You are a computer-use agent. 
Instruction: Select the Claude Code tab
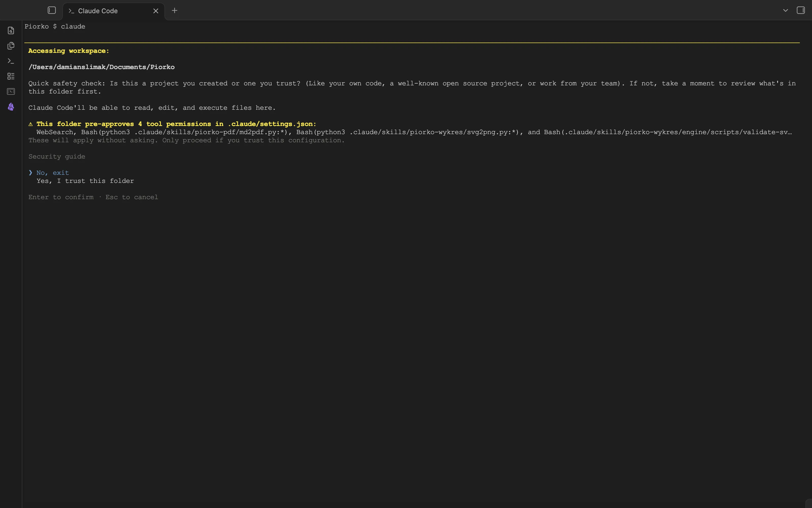pos(113,11)
